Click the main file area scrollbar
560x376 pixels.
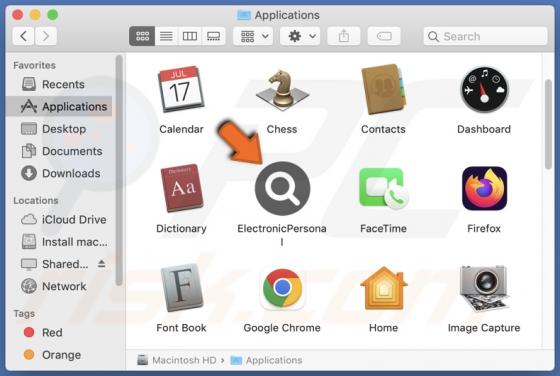(x=549, y=125)
